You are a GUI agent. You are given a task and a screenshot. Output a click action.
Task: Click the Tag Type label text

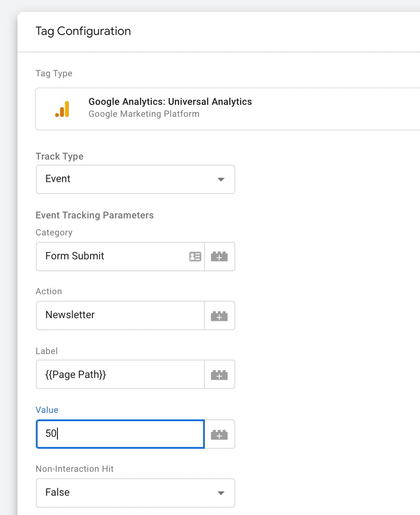pos(54,74)
